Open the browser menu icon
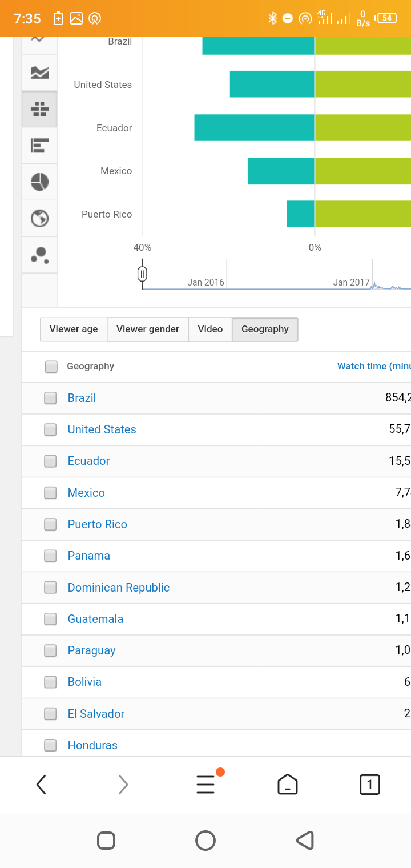 click(205, 785)
